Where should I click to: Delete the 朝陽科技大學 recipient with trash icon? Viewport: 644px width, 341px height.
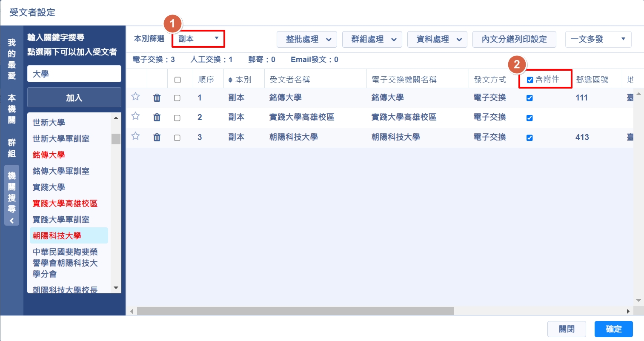pyautogui.click(x=157, y=137)
